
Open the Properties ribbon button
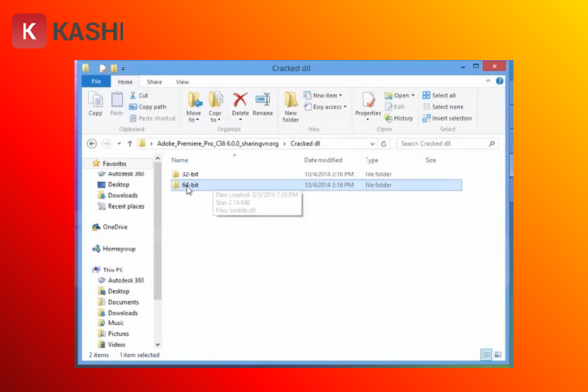(367, 105)
